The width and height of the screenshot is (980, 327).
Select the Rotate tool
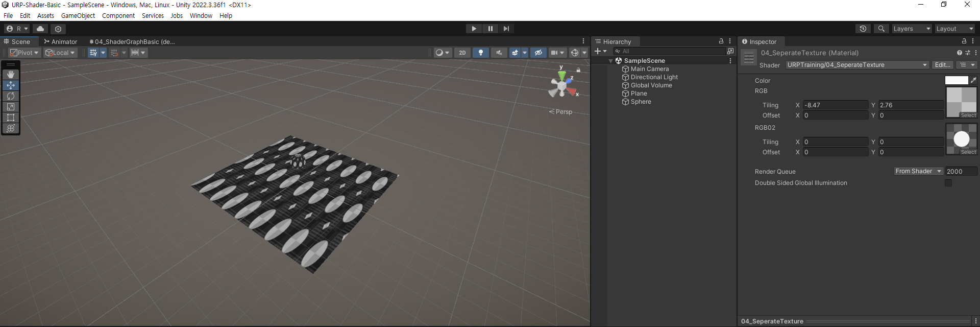[11, 96]
